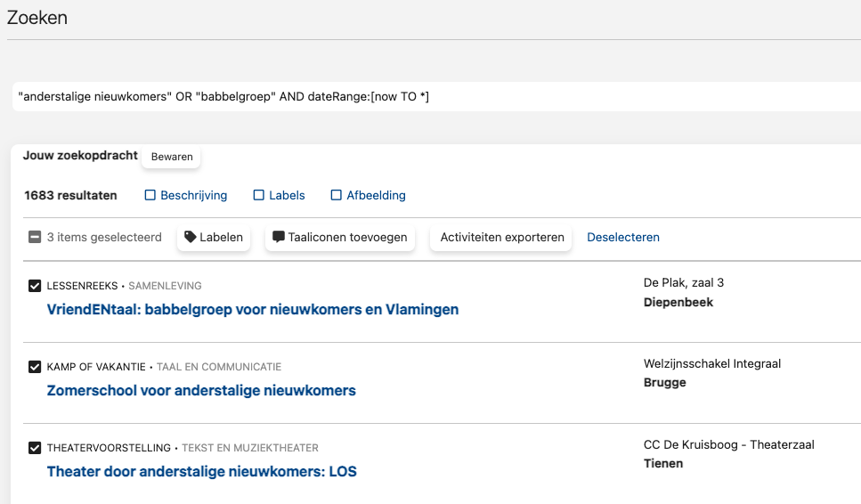
Task: Click Taaliconen toevoegen button
Action: coord(340,238)
